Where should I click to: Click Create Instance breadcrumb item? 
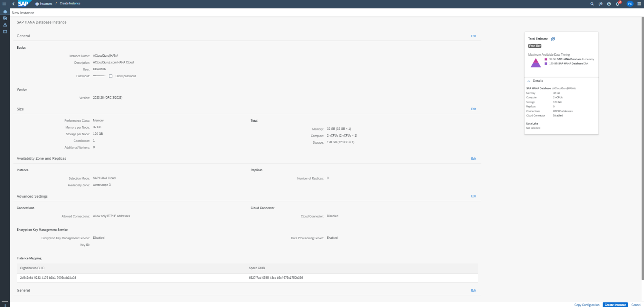coord(70,4)
